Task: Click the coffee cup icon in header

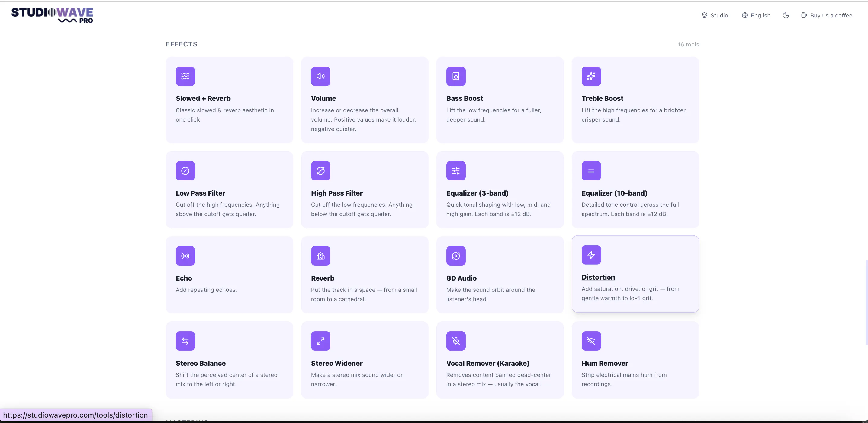Action: point(804,15)
